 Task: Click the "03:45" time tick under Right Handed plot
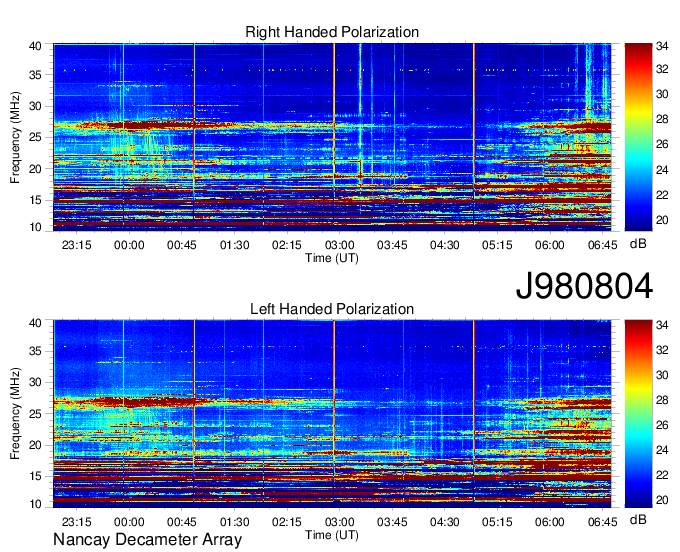pos(392,245)
